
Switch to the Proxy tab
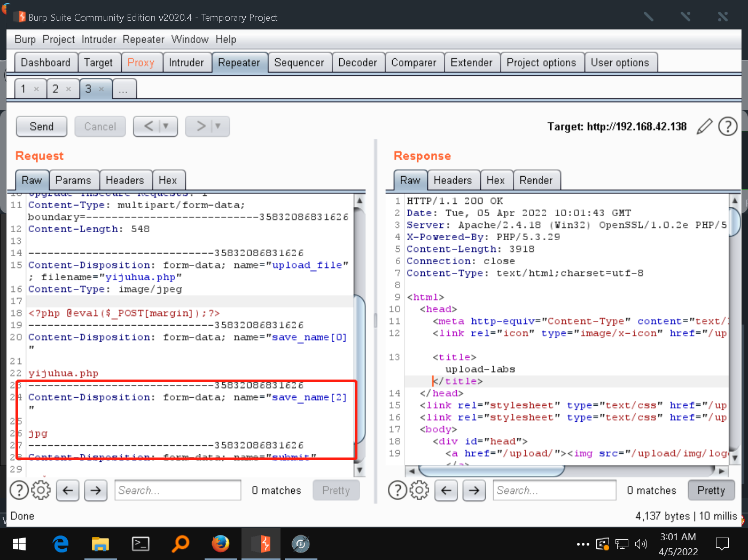141,62
